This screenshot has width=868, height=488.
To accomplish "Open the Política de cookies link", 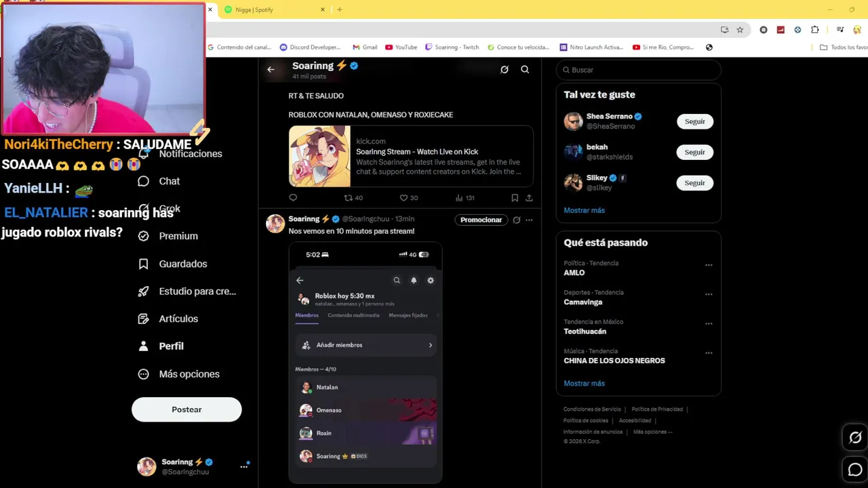I will point(586,421).
